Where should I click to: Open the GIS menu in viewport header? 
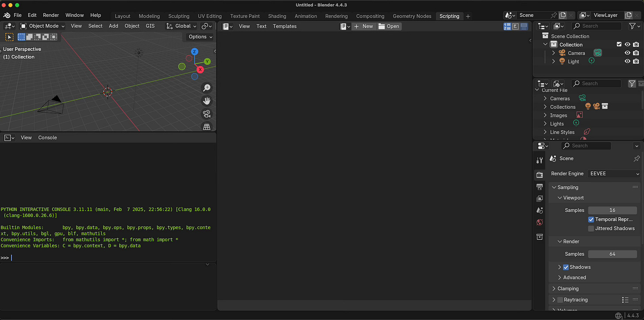pos(150,26)
